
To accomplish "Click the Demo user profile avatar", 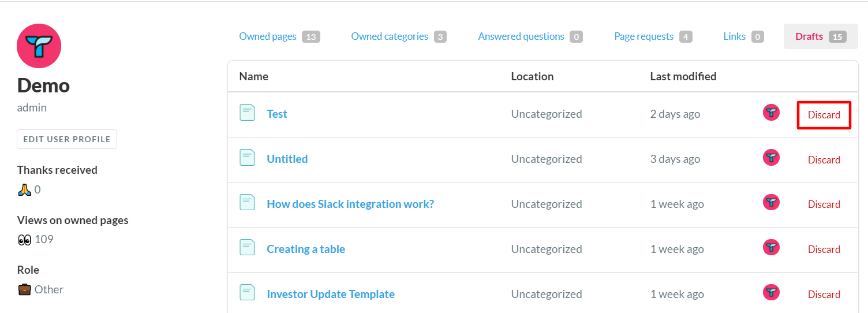I will 39,46.
